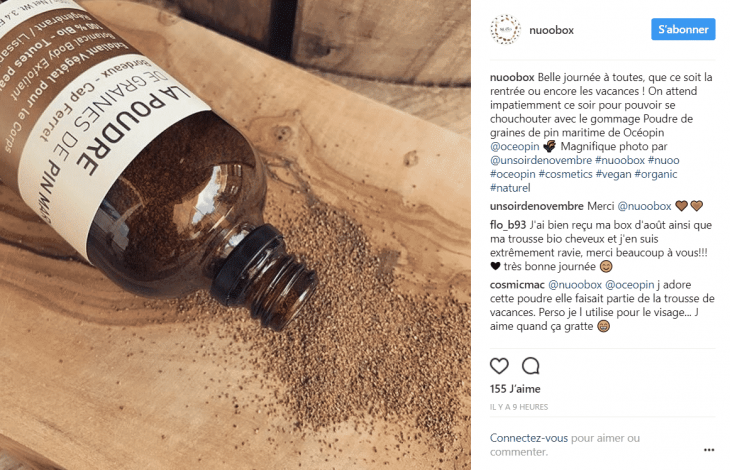Click the heart like icon

(499, 366)
